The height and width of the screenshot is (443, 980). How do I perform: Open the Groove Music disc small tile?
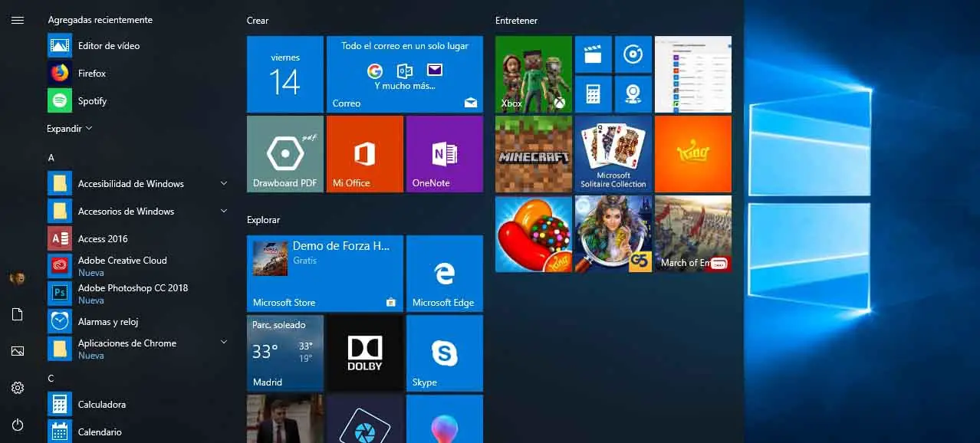(x=633, y=54)
